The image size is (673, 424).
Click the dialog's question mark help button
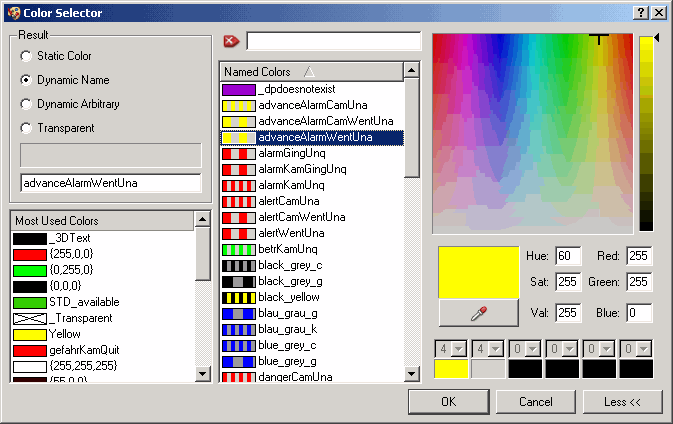point(640,11)
